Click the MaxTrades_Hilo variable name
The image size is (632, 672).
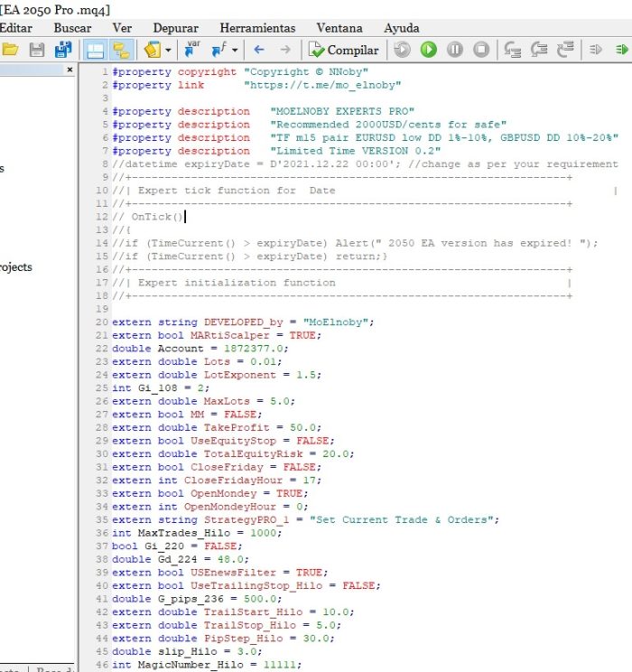click(184, 533)
